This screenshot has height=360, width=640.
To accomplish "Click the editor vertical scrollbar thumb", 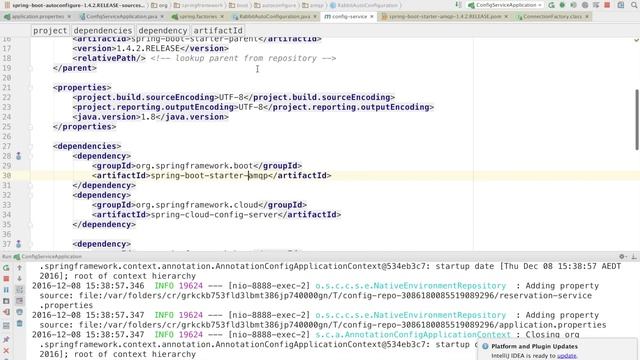I will pos(637,119).
